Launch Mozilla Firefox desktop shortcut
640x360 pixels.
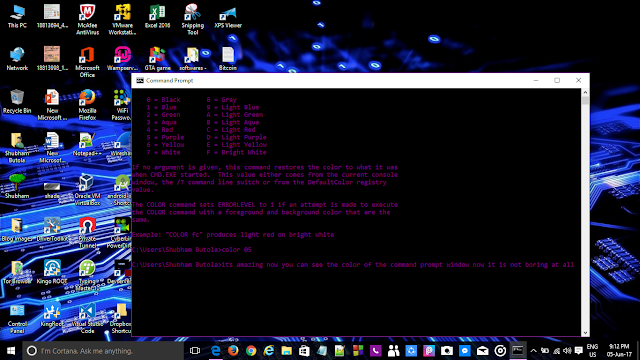click(87, 105)
